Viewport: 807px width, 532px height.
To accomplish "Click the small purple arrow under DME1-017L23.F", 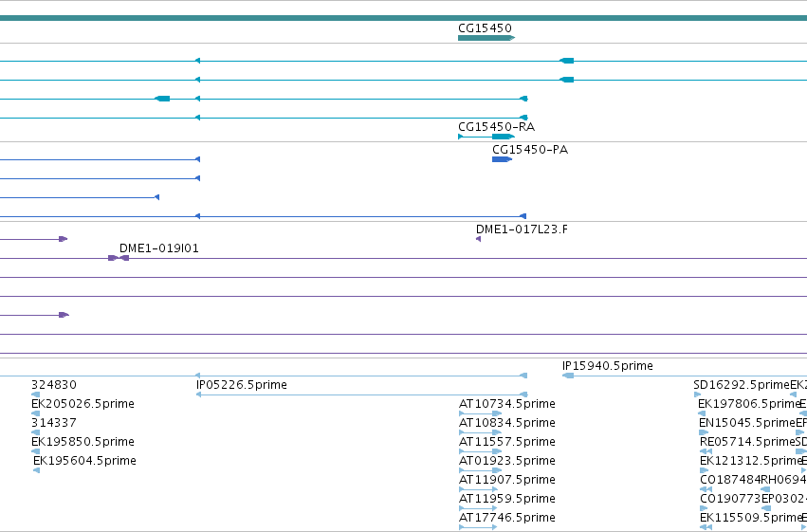I will pyautogui.click(x=478, y=239).
